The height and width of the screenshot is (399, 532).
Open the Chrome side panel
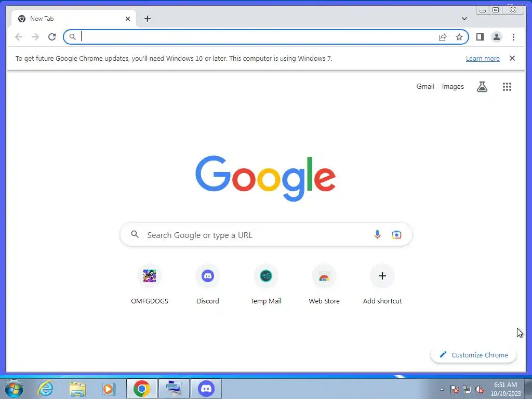480,37
